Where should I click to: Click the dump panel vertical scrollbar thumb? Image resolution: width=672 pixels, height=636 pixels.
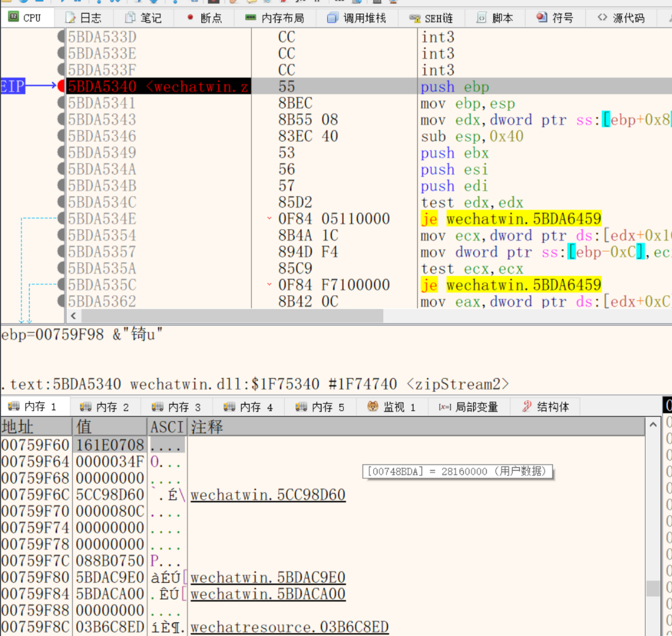(x=653, y=588)
